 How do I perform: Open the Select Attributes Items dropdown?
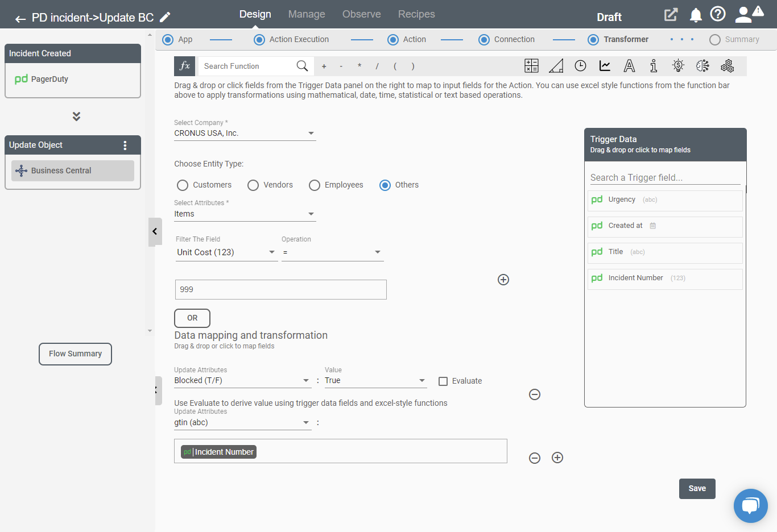pyautogui.click(x=245, y=214)
